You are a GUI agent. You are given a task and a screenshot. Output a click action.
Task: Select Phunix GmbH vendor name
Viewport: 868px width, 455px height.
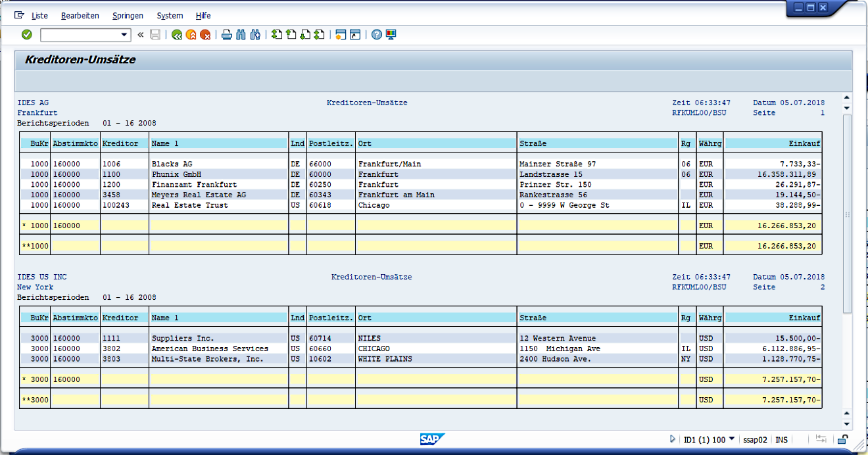click(x=176, y=174)
